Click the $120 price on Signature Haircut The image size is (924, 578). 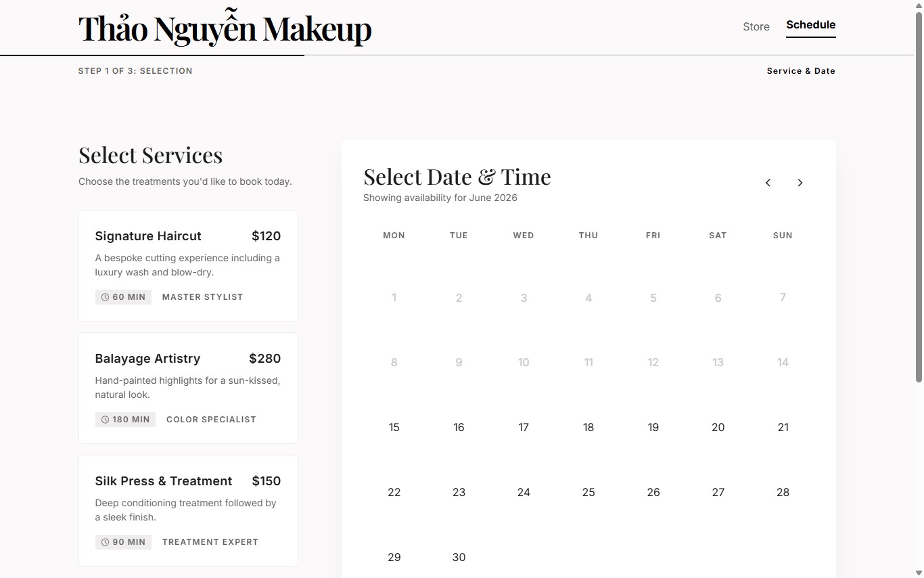(x=266, y=236)
